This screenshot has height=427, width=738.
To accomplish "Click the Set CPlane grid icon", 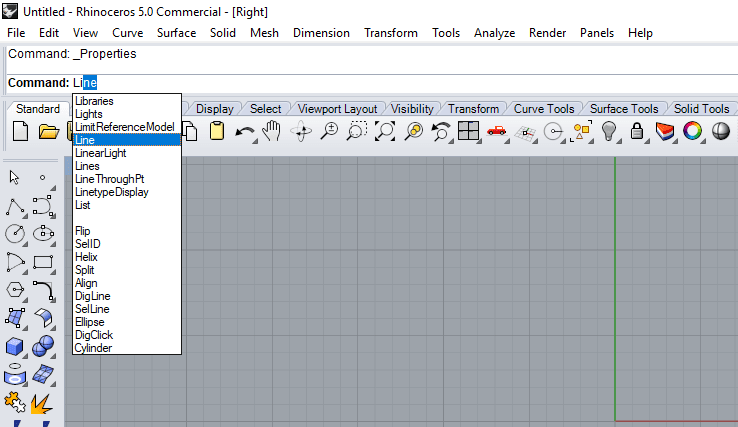I will tap(525, 133).
